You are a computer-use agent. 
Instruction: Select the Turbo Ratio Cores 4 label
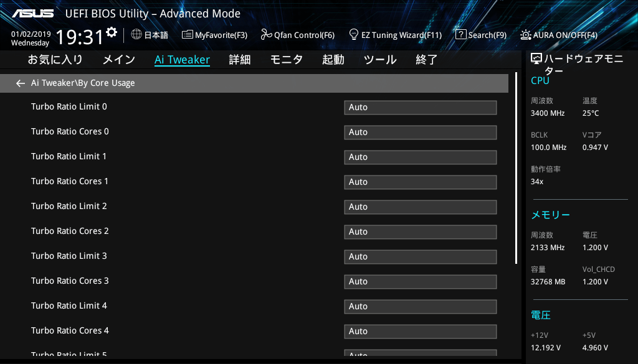pyautogui.click(x=70, y=330)
